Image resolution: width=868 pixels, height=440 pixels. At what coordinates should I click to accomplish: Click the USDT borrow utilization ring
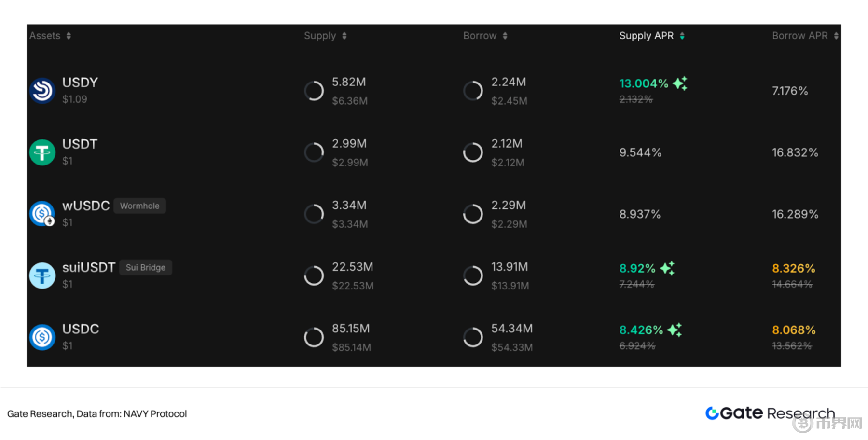473,152
